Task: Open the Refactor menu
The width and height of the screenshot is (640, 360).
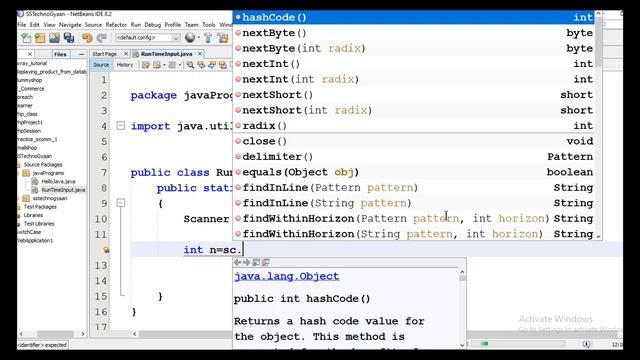Action: point(116,25)
